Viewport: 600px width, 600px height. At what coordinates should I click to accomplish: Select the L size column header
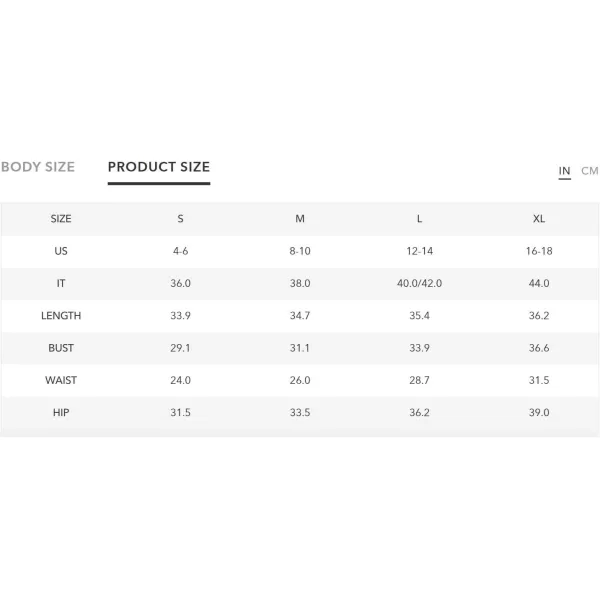click(419, 218)
